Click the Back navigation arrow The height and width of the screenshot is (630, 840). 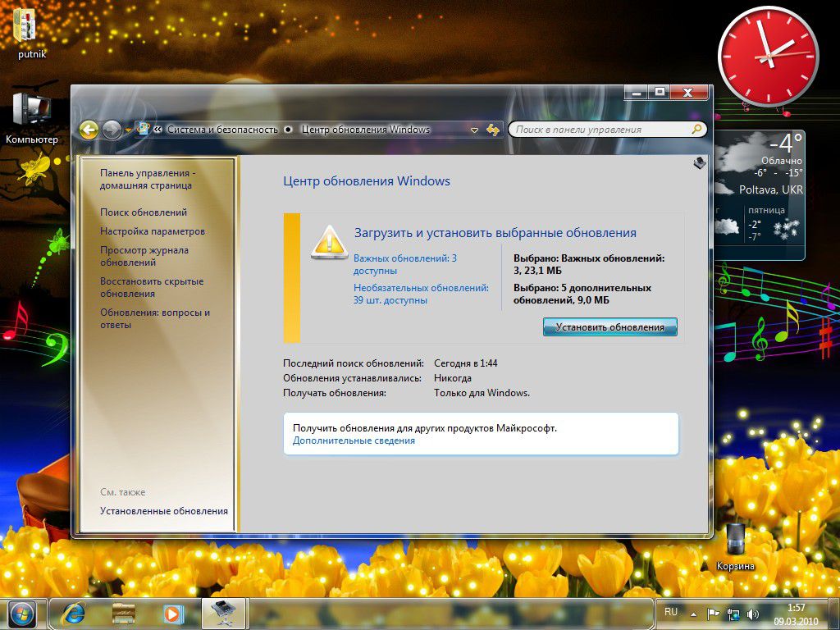coord(89,130)
